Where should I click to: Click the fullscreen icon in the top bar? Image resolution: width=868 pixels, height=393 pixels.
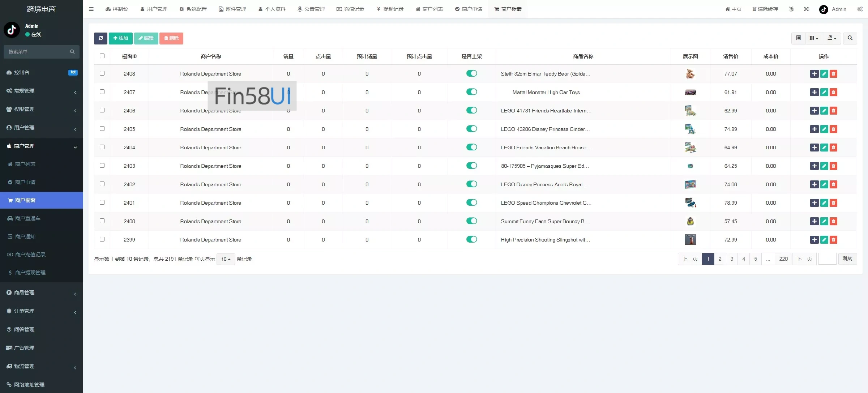(x=806, y=9)
